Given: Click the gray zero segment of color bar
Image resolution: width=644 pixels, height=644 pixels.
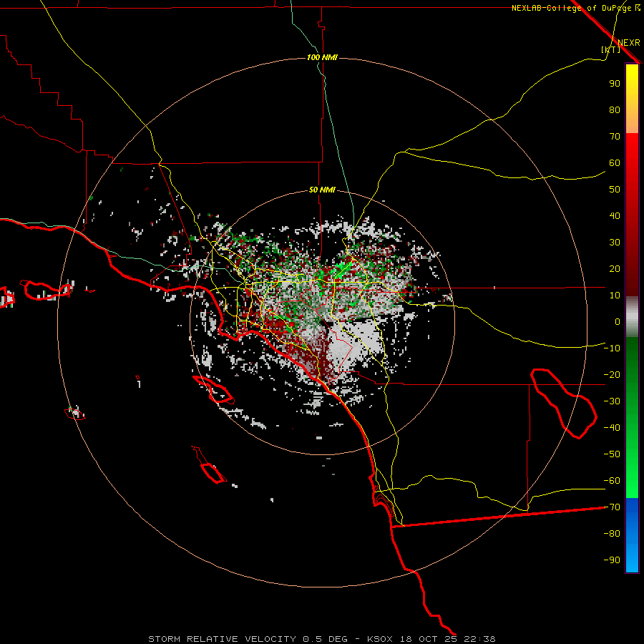Looking at the screenshot, I should click(x=632, y=317).
